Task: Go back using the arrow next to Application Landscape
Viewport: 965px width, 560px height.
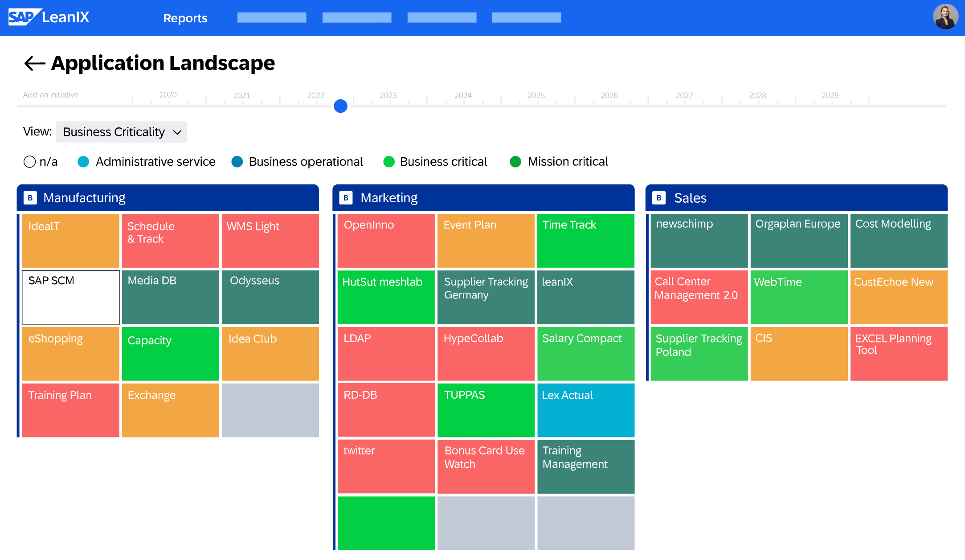Action: click(x=35, y=63)
